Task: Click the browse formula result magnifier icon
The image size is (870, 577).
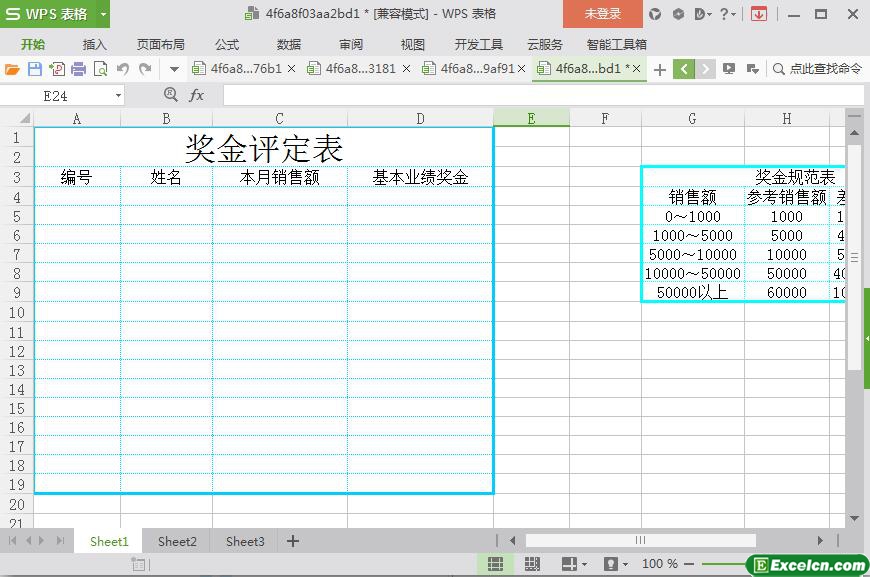Action: (171, 95)
